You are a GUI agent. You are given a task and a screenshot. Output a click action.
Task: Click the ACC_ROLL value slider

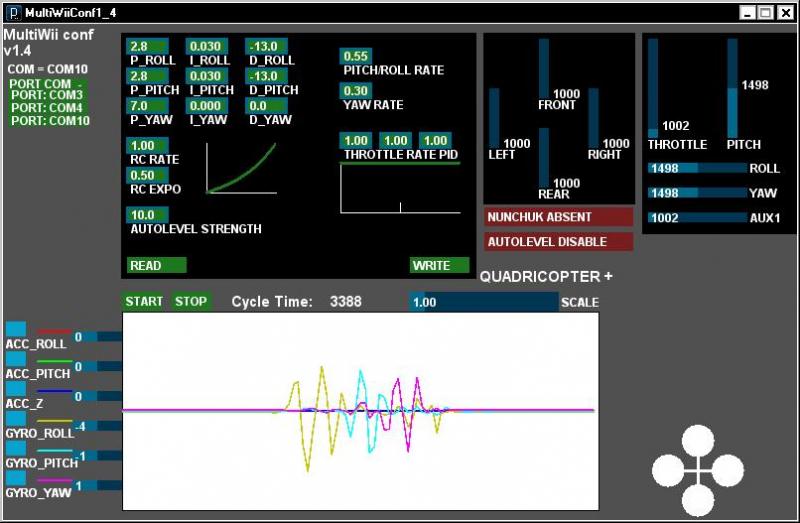pyautogui.click(x=98, y=337)
